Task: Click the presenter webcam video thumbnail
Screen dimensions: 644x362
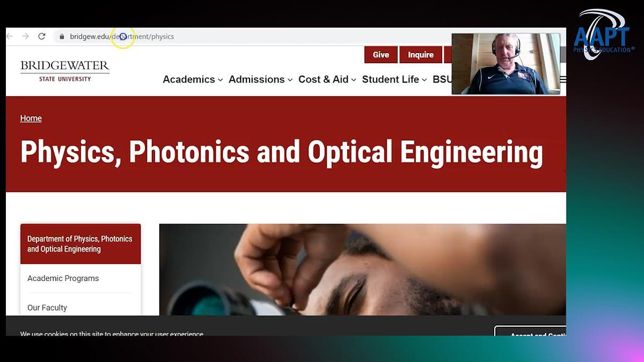Action: pyautogui.click(x=506, y=64)
